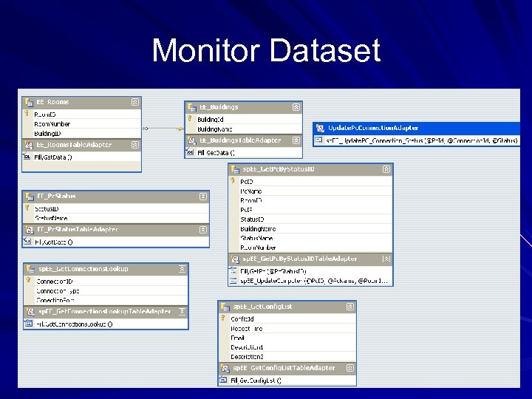The height and width of the screenshot is (399, 532).
Task: Collapse the spEE_GetConfigList table box
Action: click(350, 307)
